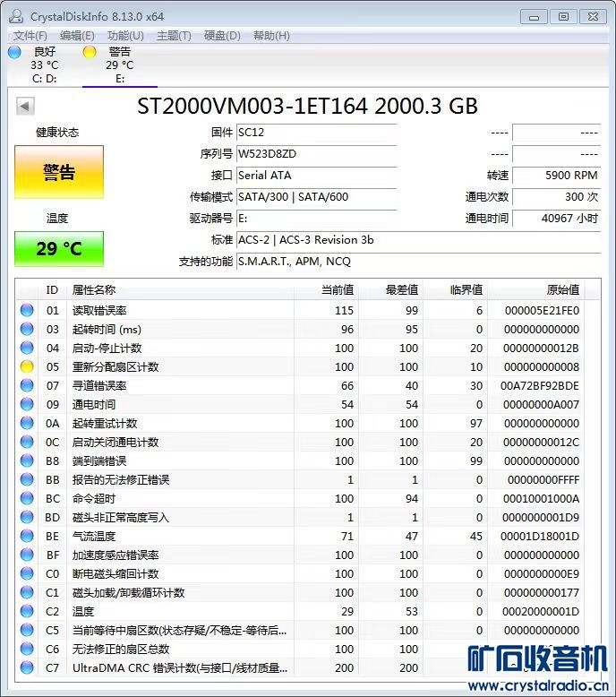
Task: Click the serial number W523D8ZD field
Action: (316, 154)
